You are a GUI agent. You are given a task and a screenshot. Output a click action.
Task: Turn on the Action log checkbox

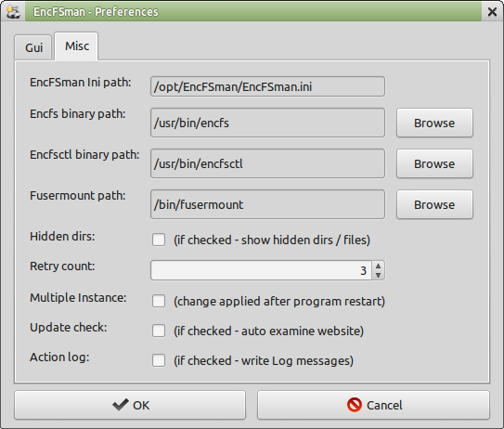click(x=159, y=360)
